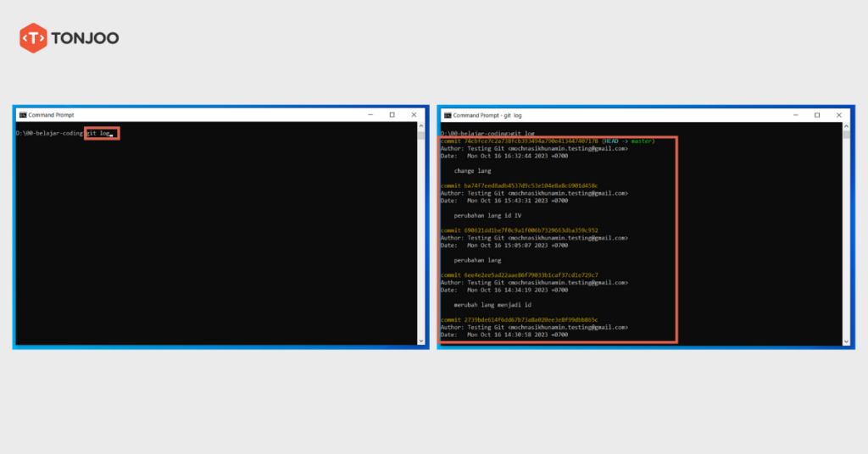Click the right Command Prompt window's title icon
This screenshot has width=868, height=454.
pos(447,114)
